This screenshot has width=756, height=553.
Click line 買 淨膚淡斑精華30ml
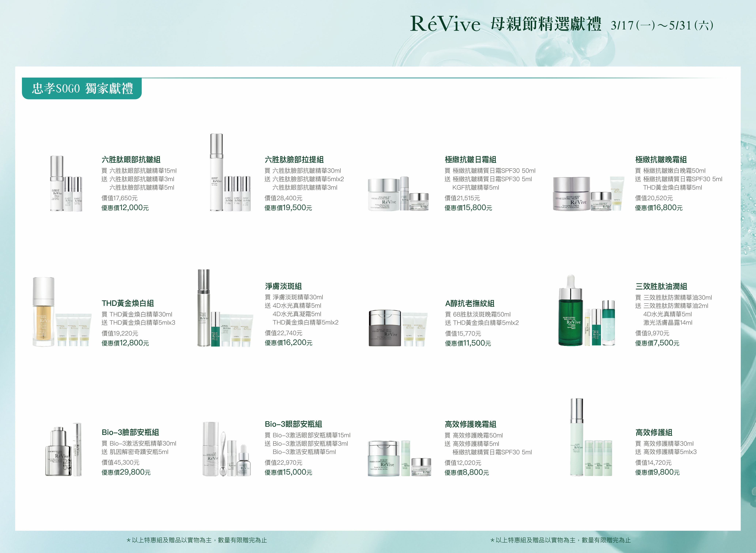294,297
